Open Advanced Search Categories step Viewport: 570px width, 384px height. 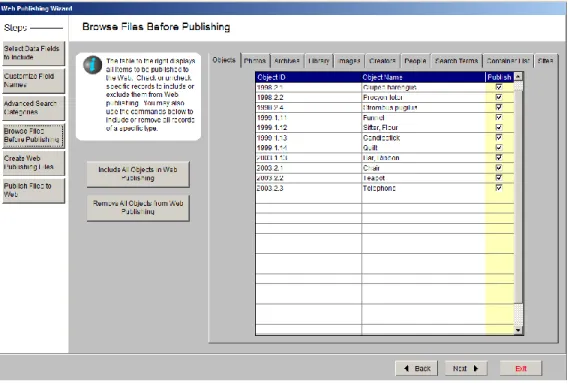click(33, 108)
